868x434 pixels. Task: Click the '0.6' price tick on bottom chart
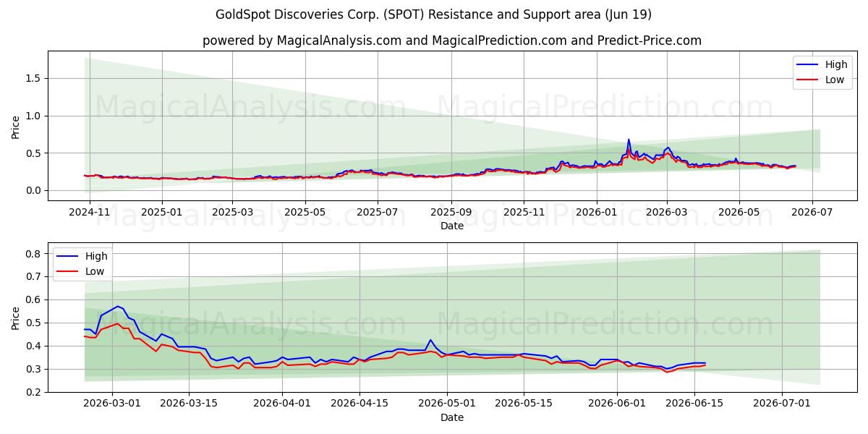click(x=35, y=299)
